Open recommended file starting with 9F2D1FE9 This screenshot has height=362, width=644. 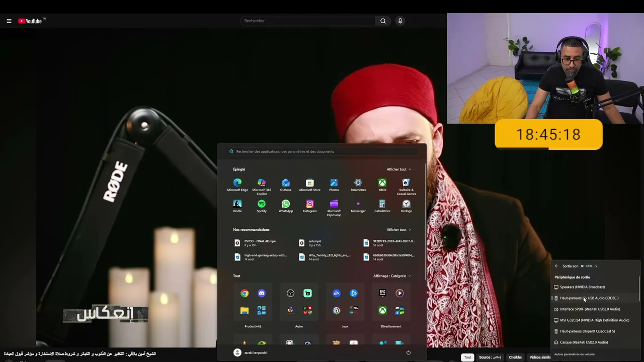pos(390,243)
